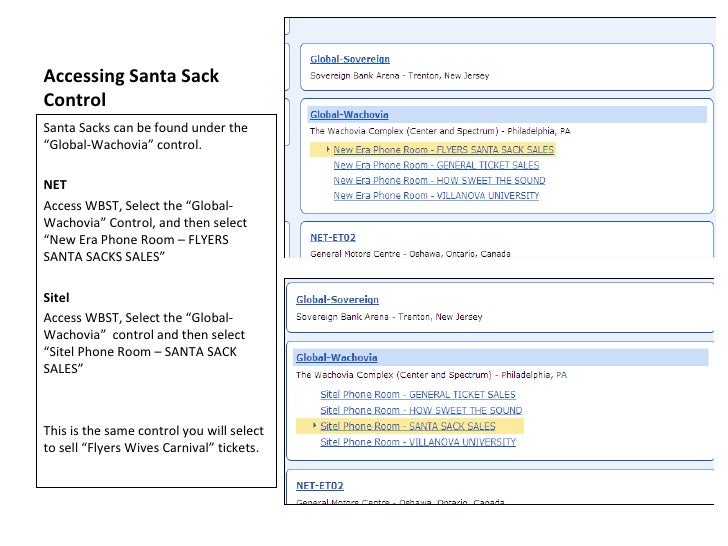The height and width of the screenshot is (546, 728).
Task: Open Global-Sovereign link in bottom screenshot
Action: [338, 299]
